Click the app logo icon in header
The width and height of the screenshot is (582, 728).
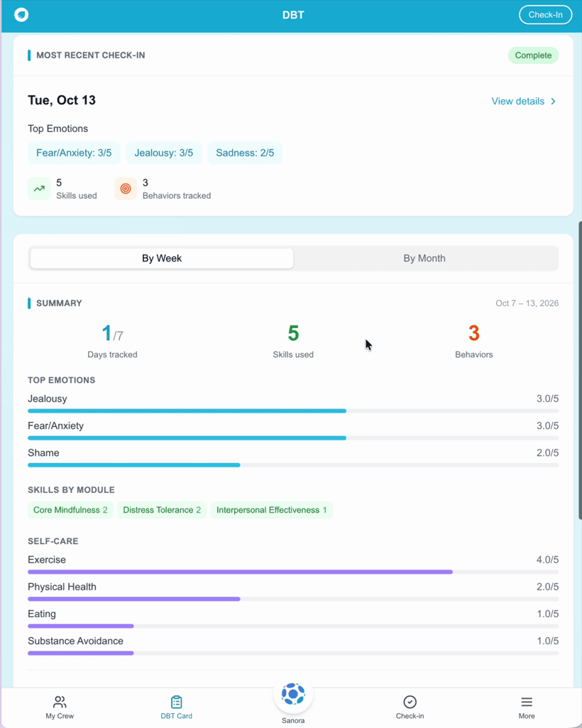coord(21,14)
